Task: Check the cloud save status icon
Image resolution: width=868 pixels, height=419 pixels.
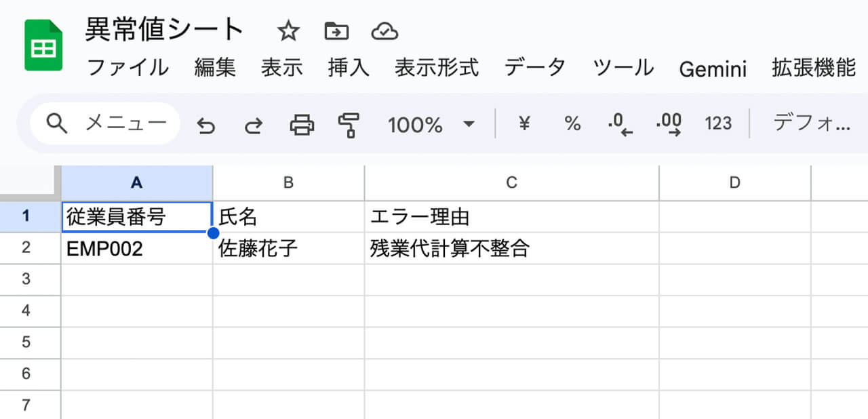Action: 384,31
